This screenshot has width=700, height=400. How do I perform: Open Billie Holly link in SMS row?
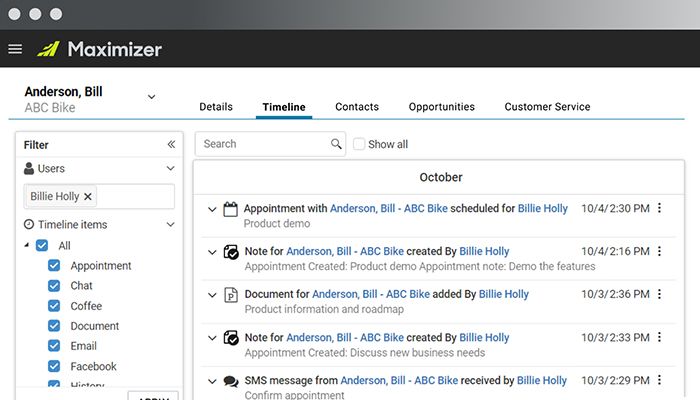click(x=542, y=380)
